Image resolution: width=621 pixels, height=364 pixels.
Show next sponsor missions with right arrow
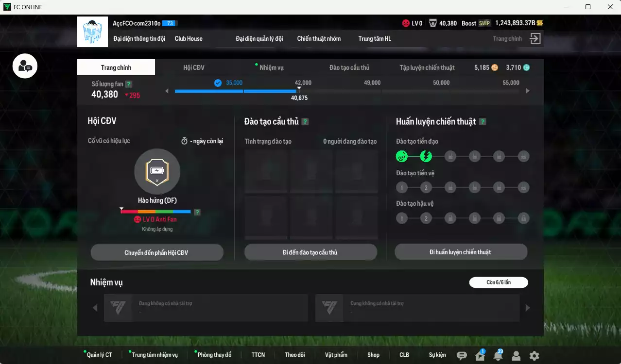528,308
